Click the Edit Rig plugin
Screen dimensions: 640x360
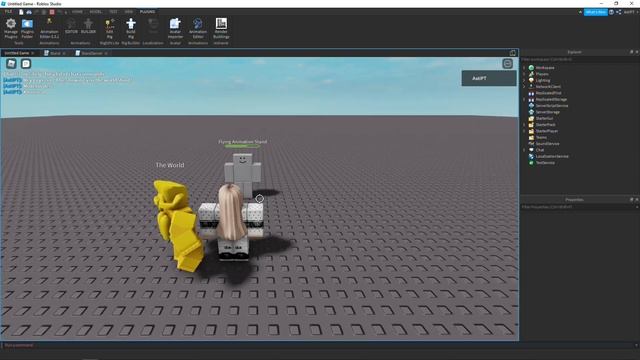(x=109, y=28)
